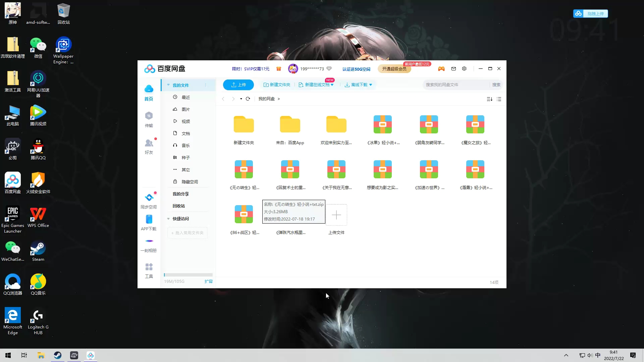Click the user avatar icon
644x362 pixels.
click(293, 69)
